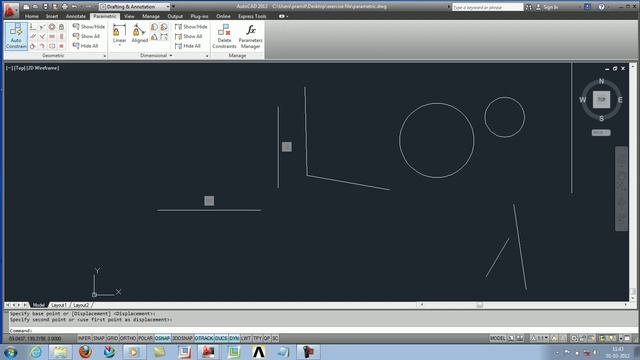Select the Symmetric constraint icon
This screenshot has height=360, width=640.
coord(52,46)
